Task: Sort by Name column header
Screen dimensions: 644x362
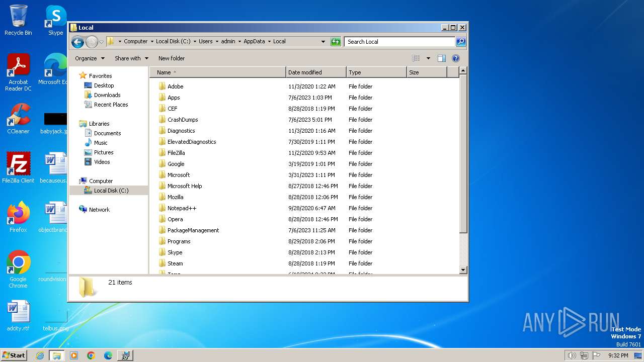Action: pos(218,72)
